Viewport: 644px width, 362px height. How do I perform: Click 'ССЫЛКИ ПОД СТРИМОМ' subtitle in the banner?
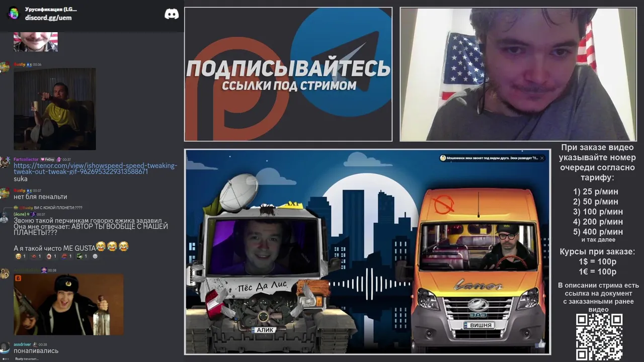289,85
